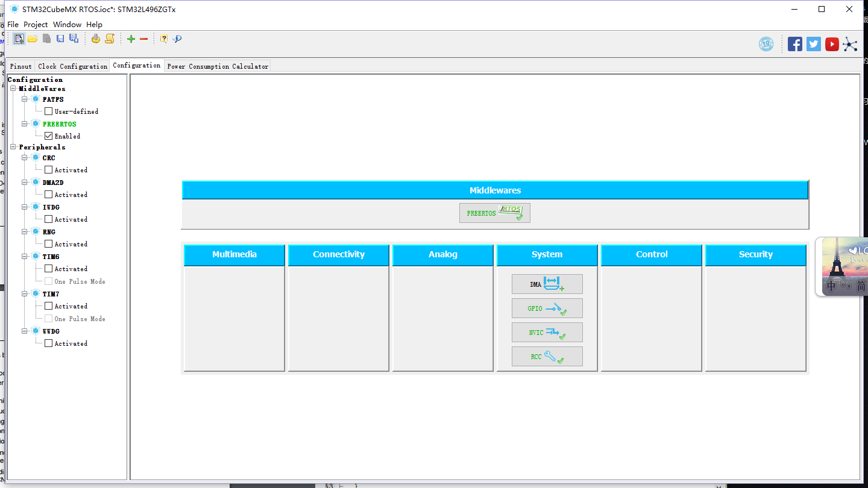
Task: Select the RNG label in the tree
Action: coord(49,232)
